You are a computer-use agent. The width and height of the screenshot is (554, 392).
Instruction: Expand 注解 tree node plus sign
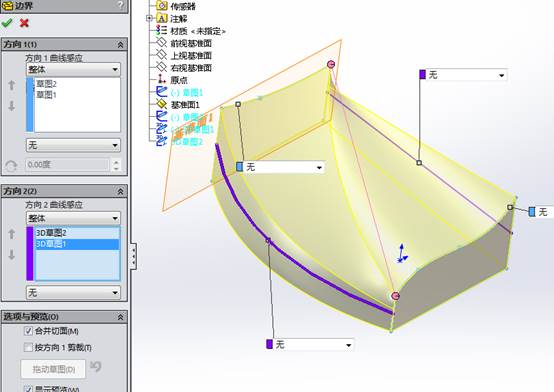149,18
